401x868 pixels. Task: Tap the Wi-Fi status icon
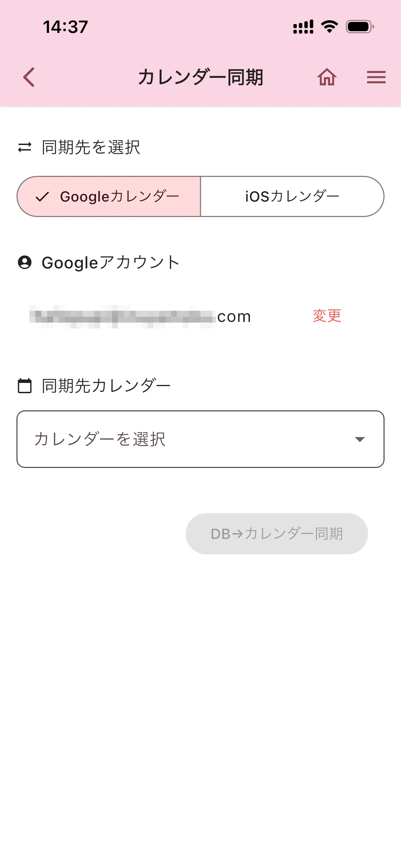pos(329,27)
